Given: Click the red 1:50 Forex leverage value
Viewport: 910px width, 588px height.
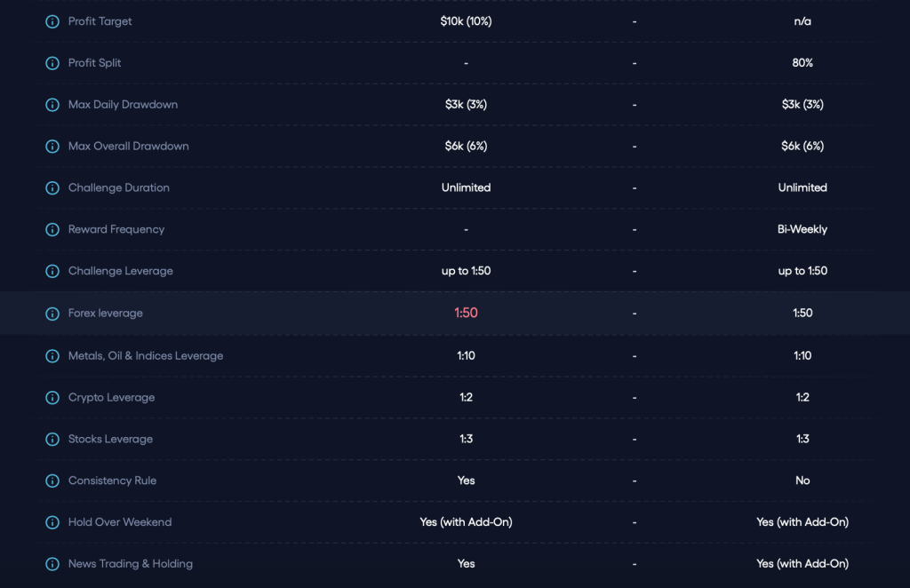Looking at the screenshot, I should click(466, 313).
